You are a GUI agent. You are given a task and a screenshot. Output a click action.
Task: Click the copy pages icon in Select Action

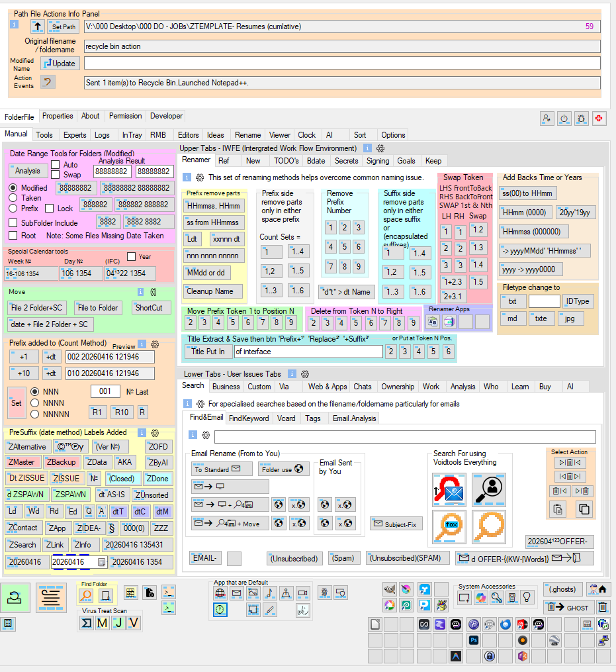click(584, 509)
